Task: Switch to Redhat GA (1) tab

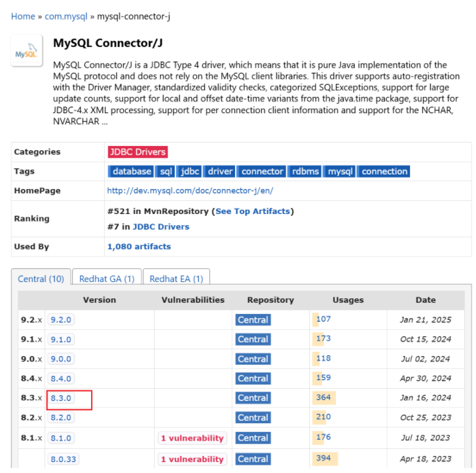Action: pos(107,279)
